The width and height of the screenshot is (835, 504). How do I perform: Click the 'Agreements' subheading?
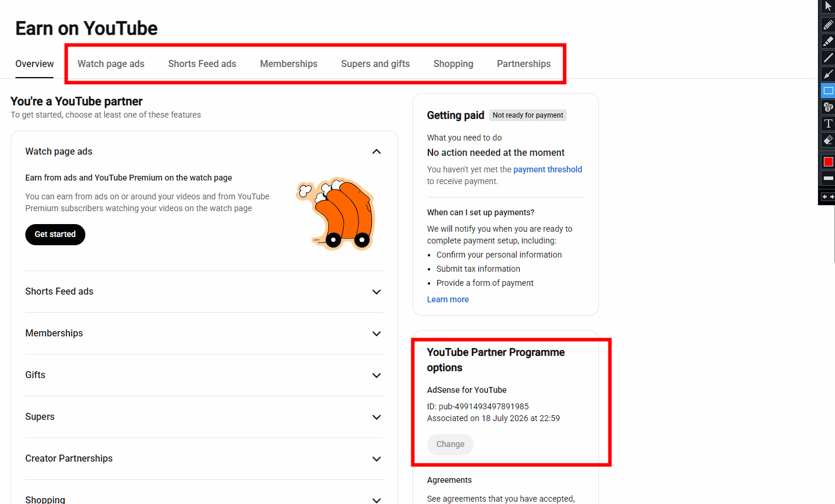click(450, 480)
